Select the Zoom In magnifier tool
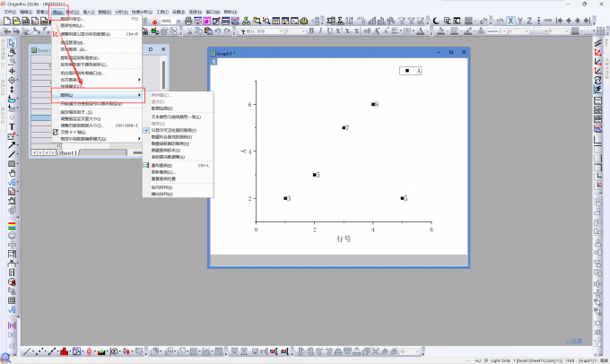Viewport: 610px width, 364px height. click(12, 52)
